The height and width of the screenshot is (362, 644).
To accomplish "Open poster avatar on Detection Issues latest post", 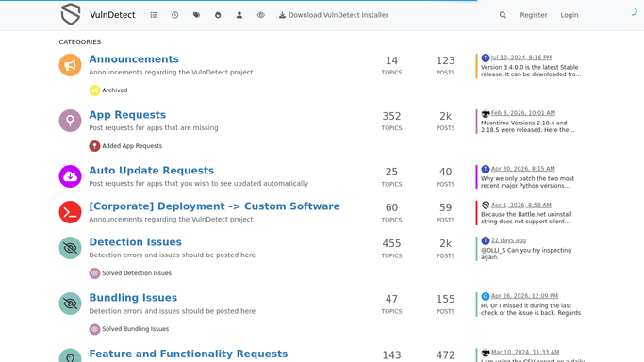I will pyautogui.click(x=486, y=241).
